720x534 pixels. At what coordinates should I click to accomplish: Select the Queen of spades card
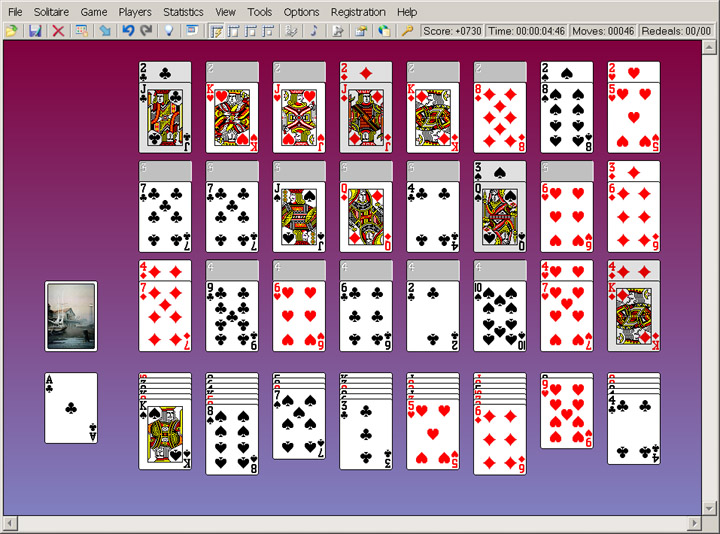click(500, 217)
